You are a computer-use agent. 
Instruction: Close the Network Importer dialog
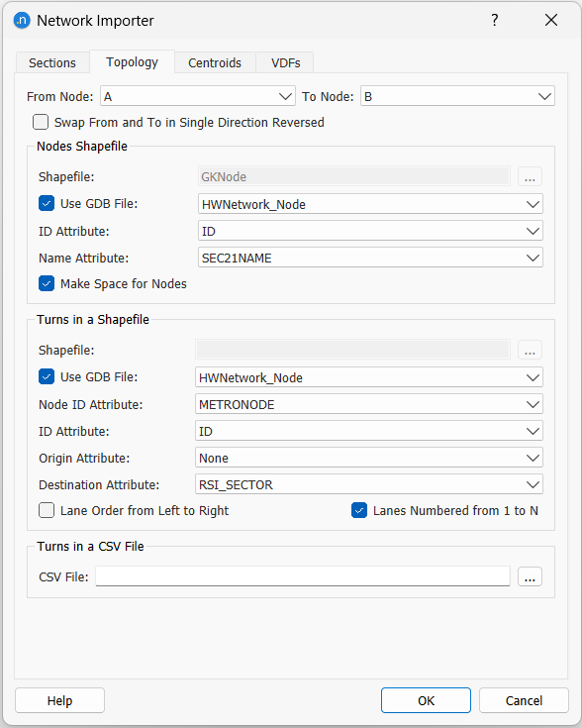(551, 20)
